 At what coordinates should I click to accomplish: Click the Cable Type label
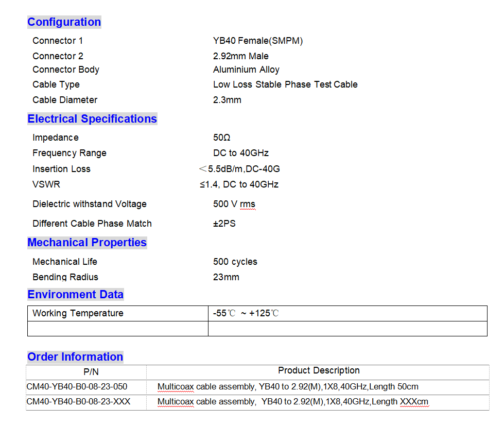click(56, 84)
